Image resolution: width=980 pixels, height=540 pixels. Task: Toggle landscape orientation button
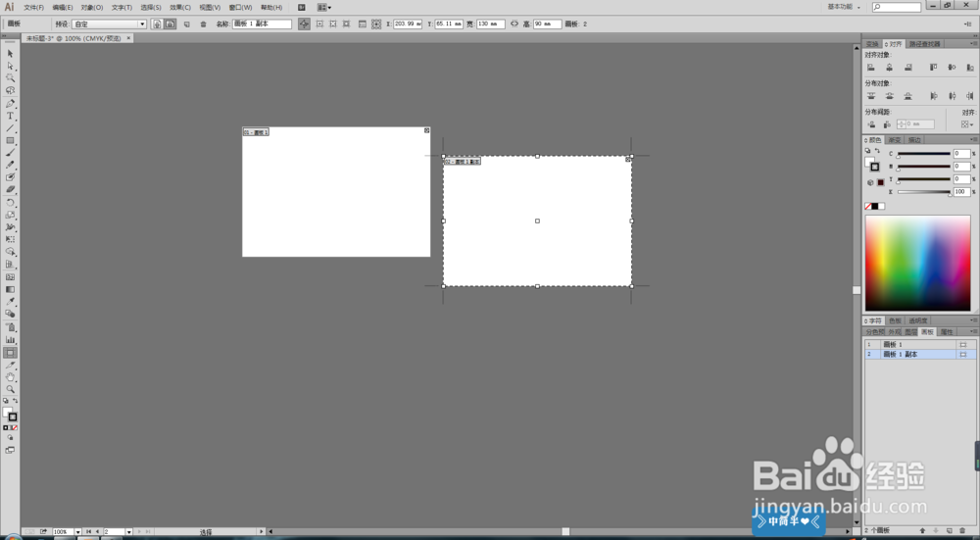[170, 24]
